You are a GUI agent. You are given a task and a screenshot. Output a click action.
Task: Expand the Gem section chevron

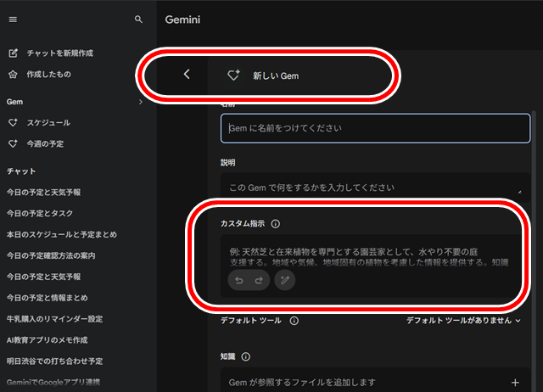140,102
